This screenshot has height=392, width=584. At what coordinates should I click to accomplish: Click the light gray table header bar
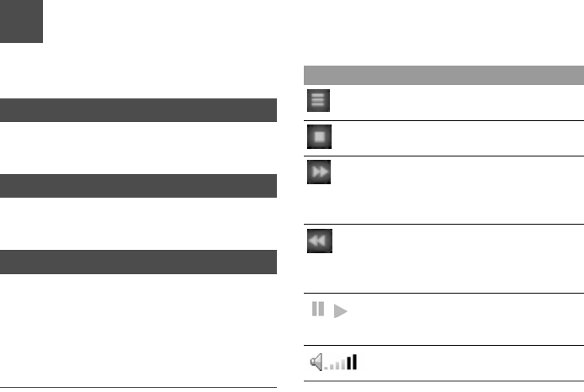coord(444,75)
